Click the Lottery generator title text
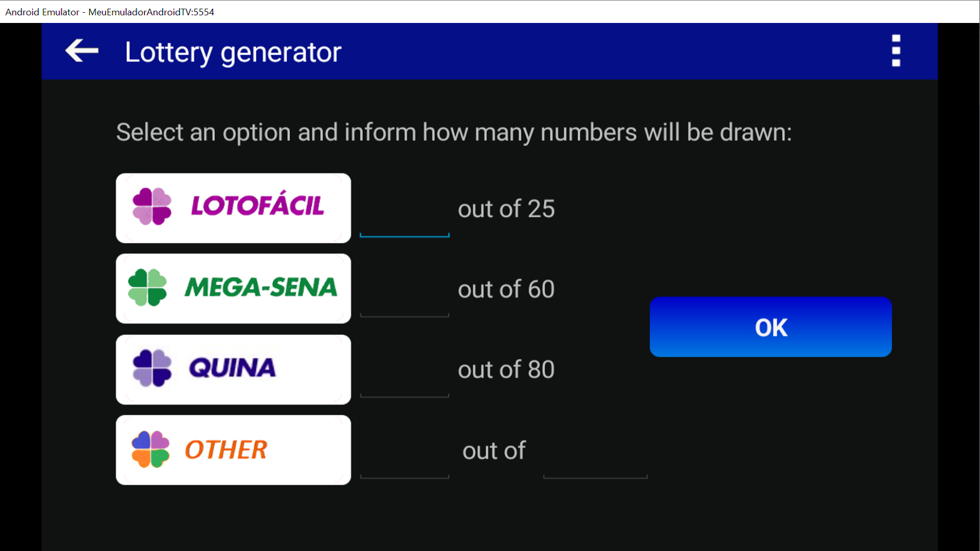This screenshot has height=551, width=980. tap(233, 52)
